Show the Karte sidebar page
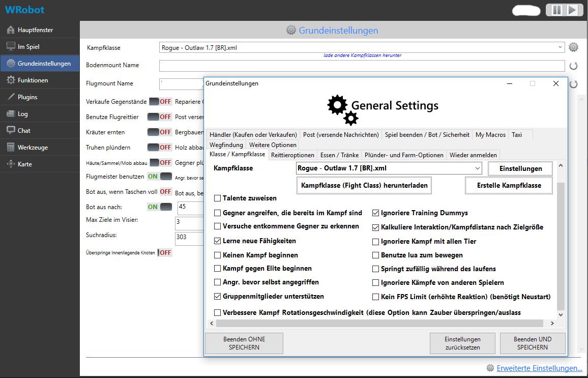 [x=24, y=164]
